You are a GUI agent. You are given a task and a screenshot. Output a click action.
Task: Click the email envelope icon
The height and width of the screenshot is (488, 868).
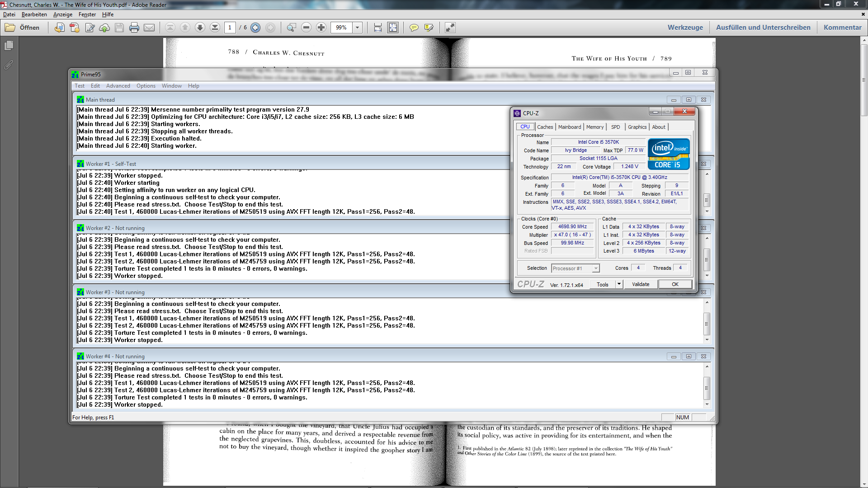tap(149, 28)
